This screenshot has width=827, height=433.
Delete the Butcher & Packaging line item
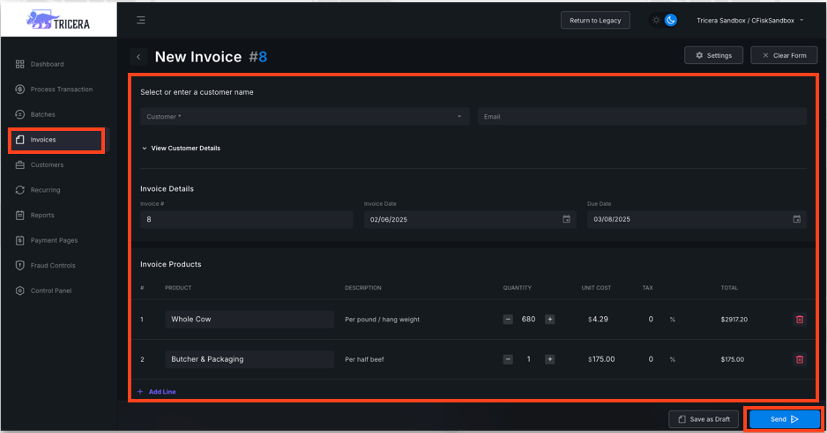pyautogui.click(x=799, y=359)
